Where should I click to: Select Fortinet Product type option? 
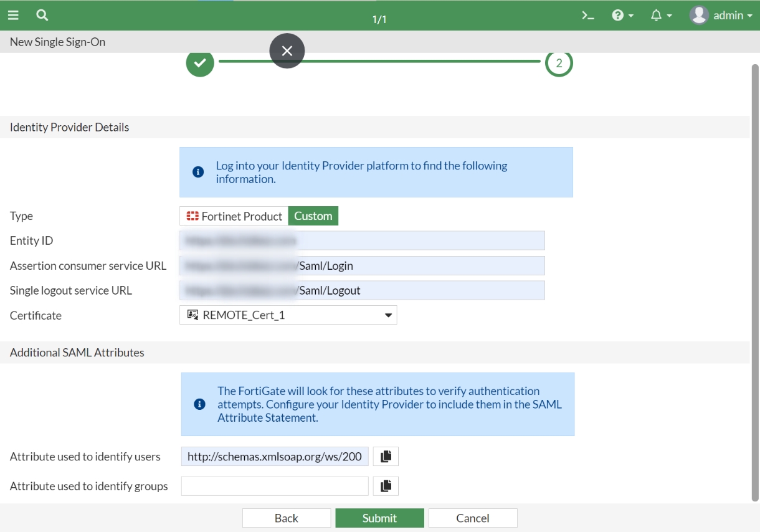[x=234, y=216]
